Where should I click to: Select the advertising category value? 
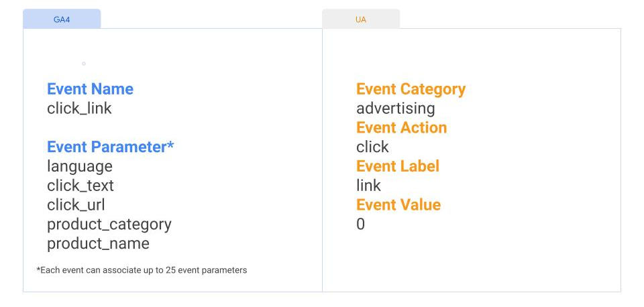click(396, 109)
